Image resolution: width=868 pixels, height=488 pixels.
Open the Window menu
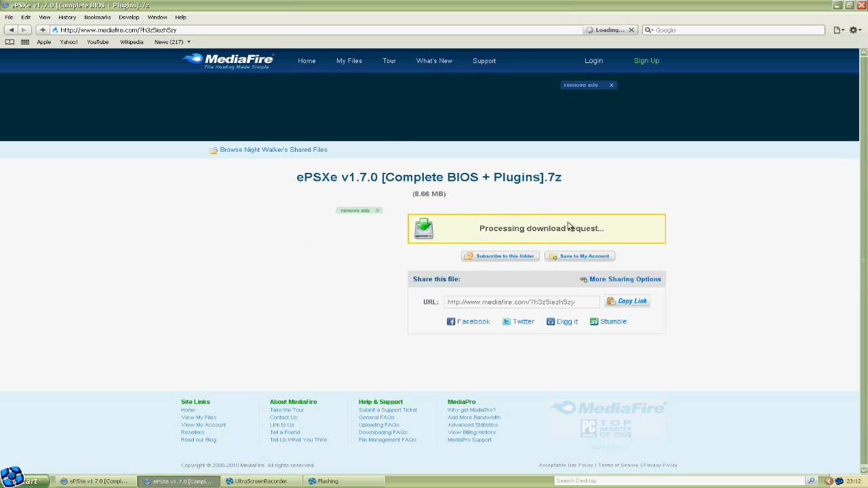(x=157, y=17)
